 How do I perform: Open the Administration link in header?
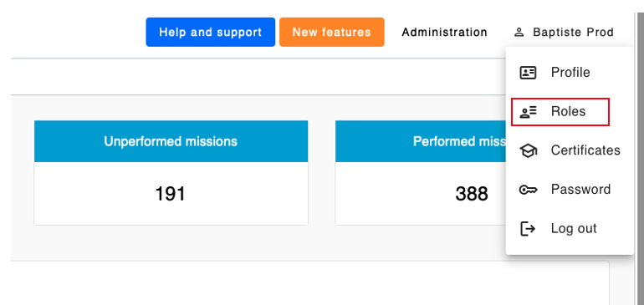[x=444, y=32]
